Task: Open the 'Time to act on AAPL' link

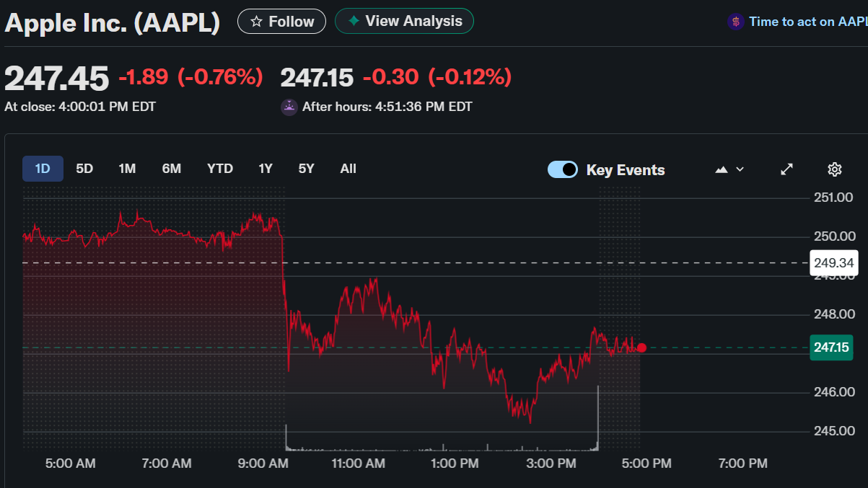Action: [x=807, y=22]
